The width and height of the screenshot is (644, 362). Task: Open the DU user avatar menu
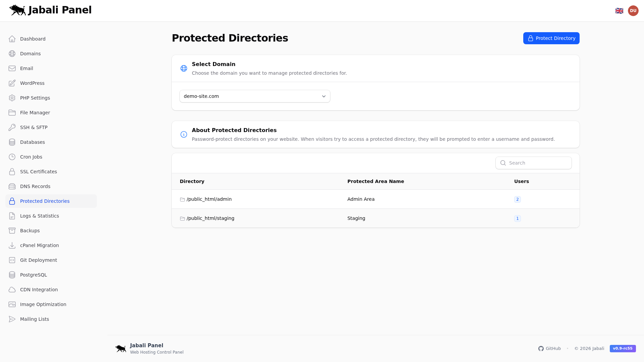click(633, 10)
